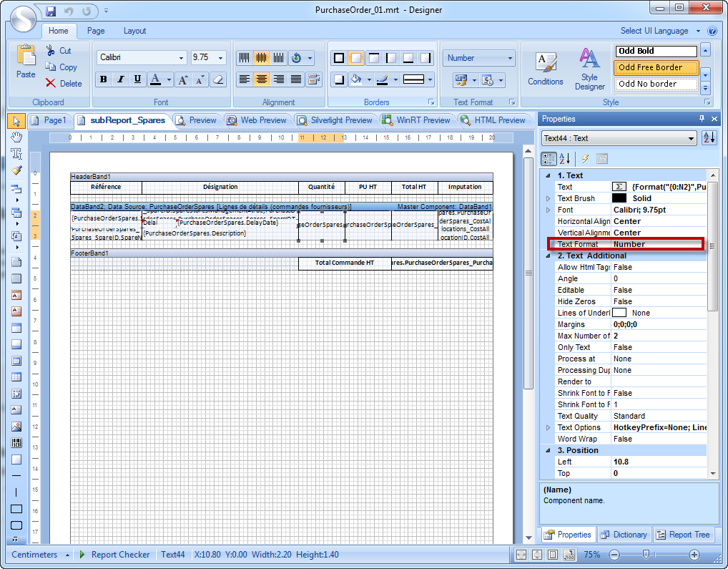Image resolution: width=728 pixels, height=569 pixels.
Task: Set zoom to page width
Action: coord(521,554)
